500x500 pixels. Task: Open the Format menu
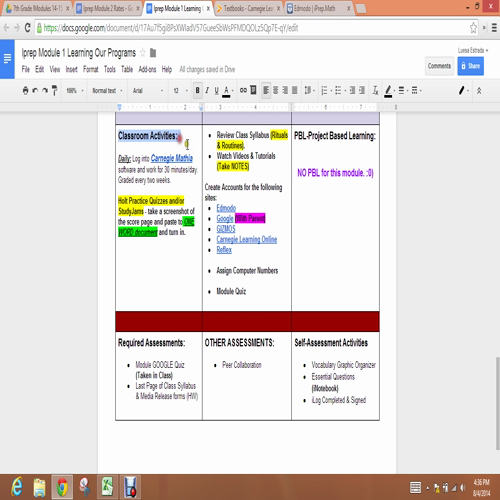click(91, 69)
